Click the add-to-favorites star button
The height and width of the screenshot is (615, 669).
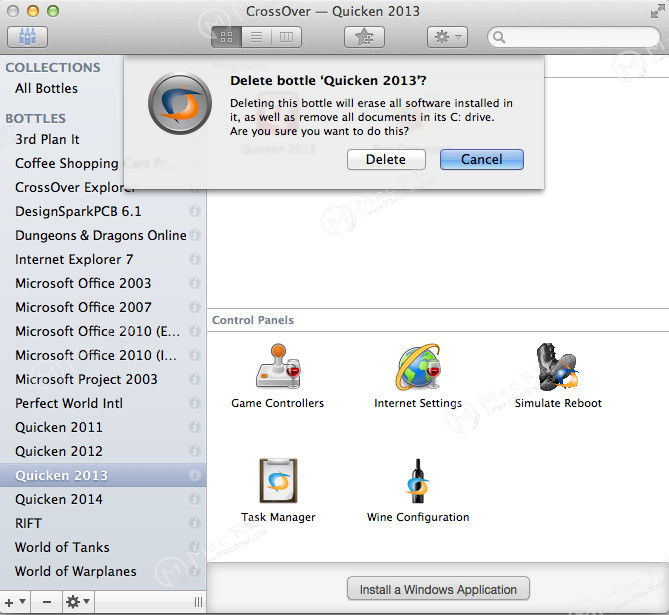pos(364,37)
